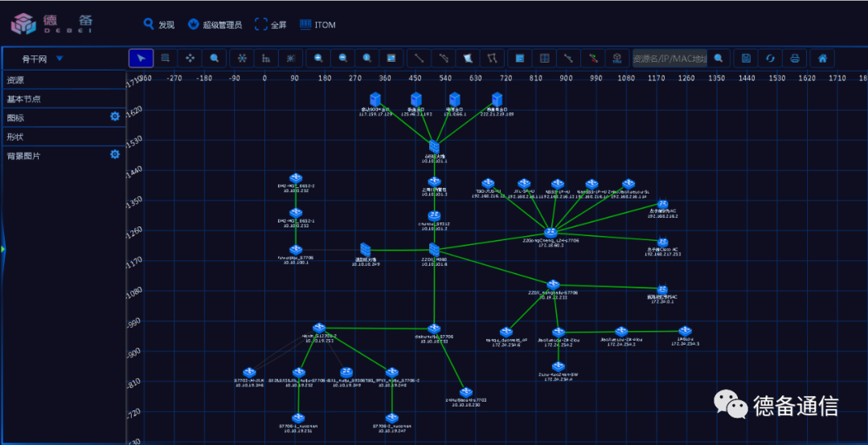Click the home icon in toolbar

pyautogui.click(x=823, y=58)
